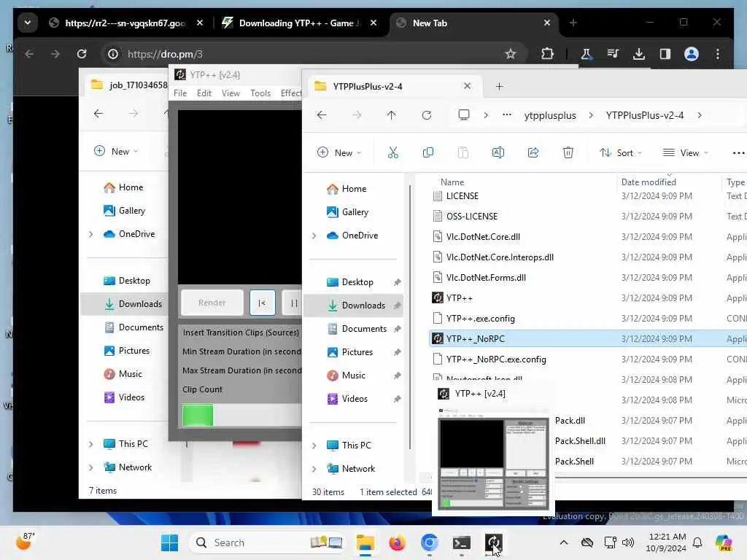Image resolution: width=747 pixels, height=560 pixels.
Task: Open the See more ellipsis in Explorer toolbar
Action: tap(738, 153)
